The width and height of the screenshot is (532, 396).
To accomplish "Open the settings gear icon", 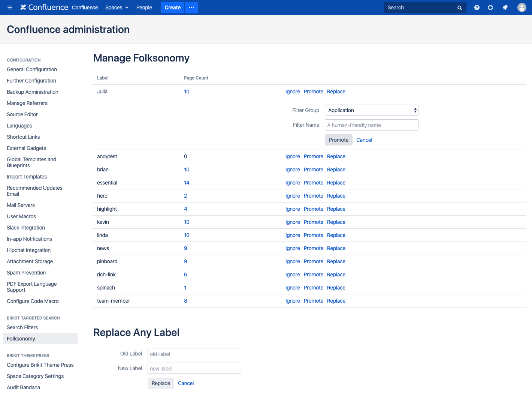I will (490, 7).
